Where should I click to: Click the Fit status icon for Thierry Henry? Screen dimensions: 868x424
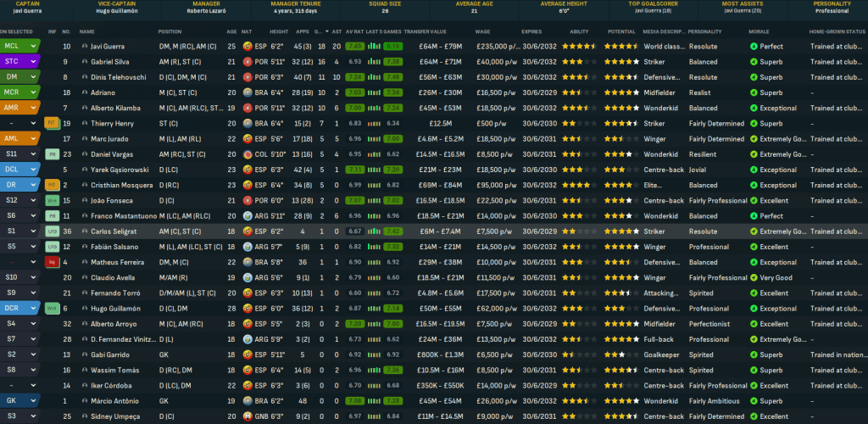(x=51, y=123)
